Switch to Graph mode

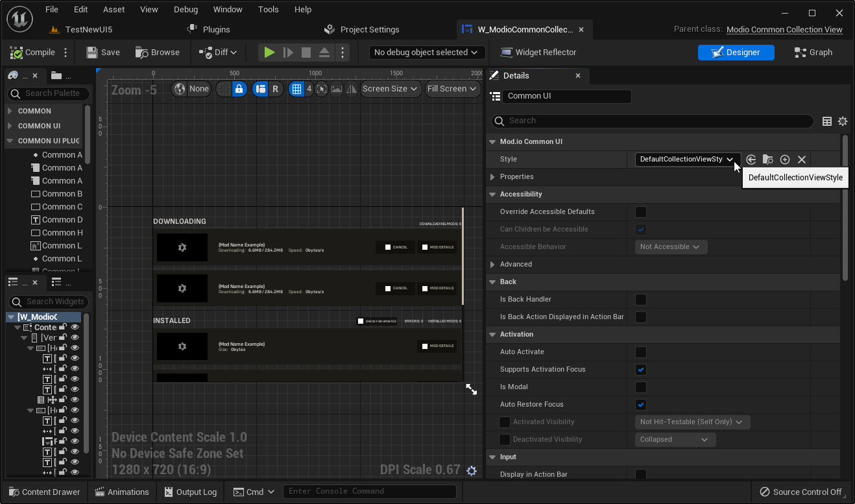[813, 53]
